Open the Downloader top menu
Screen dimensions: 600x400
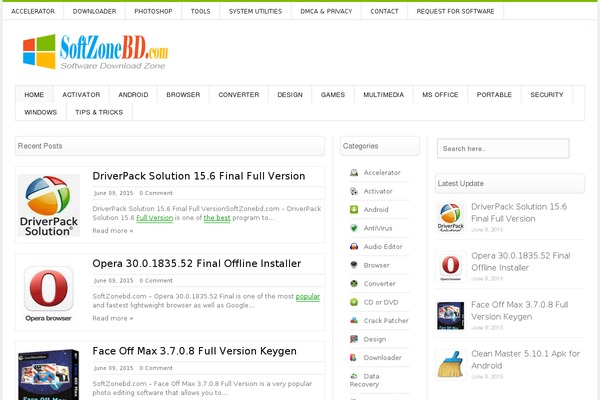(x=95, y=11)
